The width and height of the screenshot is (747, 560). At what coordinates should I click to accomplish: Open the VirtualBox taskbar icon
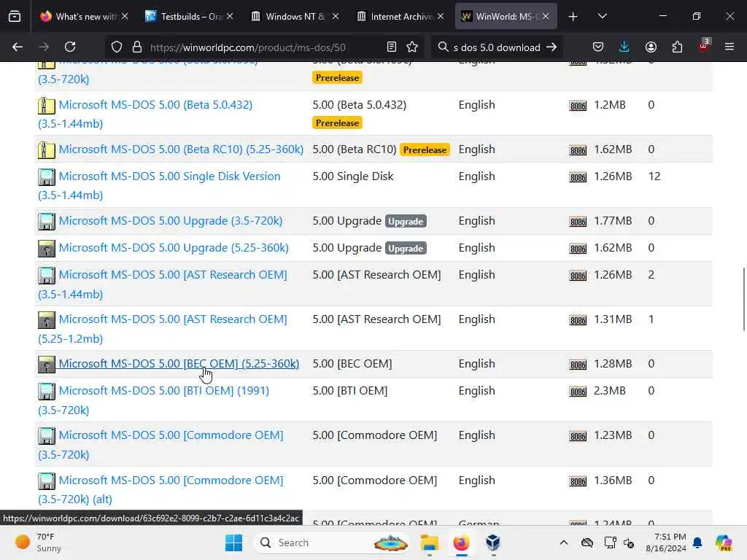493,542
